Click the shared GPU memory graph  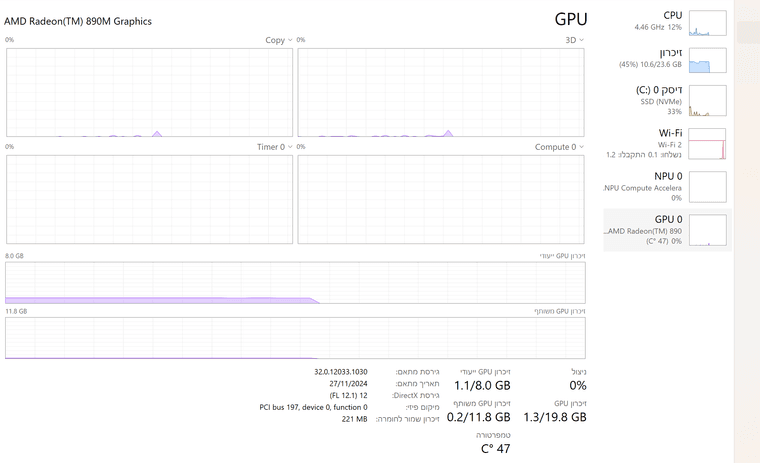point(295,338)
